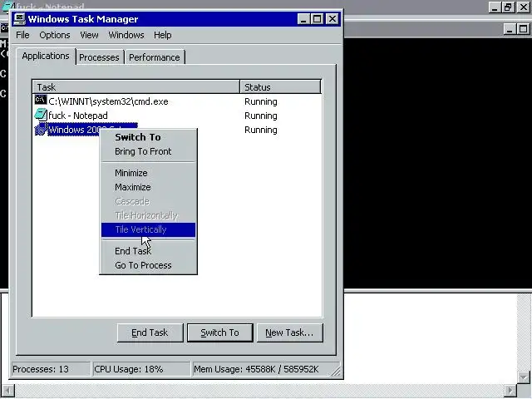The width and height of the screenshot is (532, 399).
Task: Click the Notepad horizontal scrollbar right arrow
Action: click(x=510, y=391)
